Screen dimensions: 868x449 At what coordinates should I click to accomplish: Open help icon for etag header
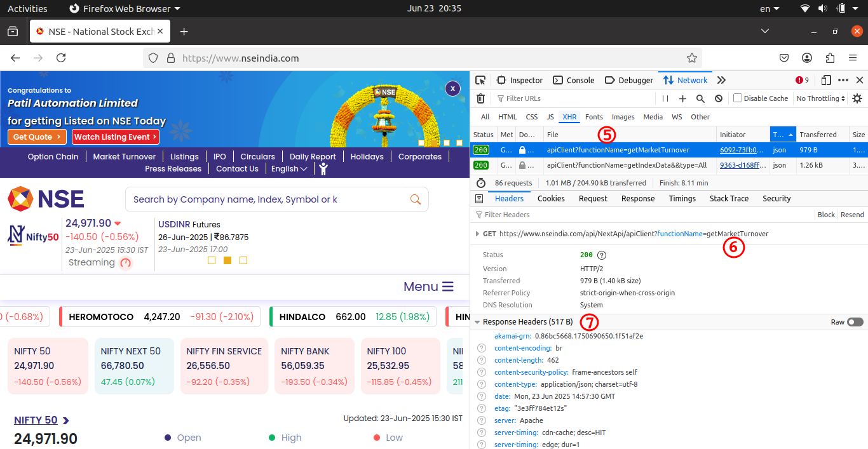[482, 408]
